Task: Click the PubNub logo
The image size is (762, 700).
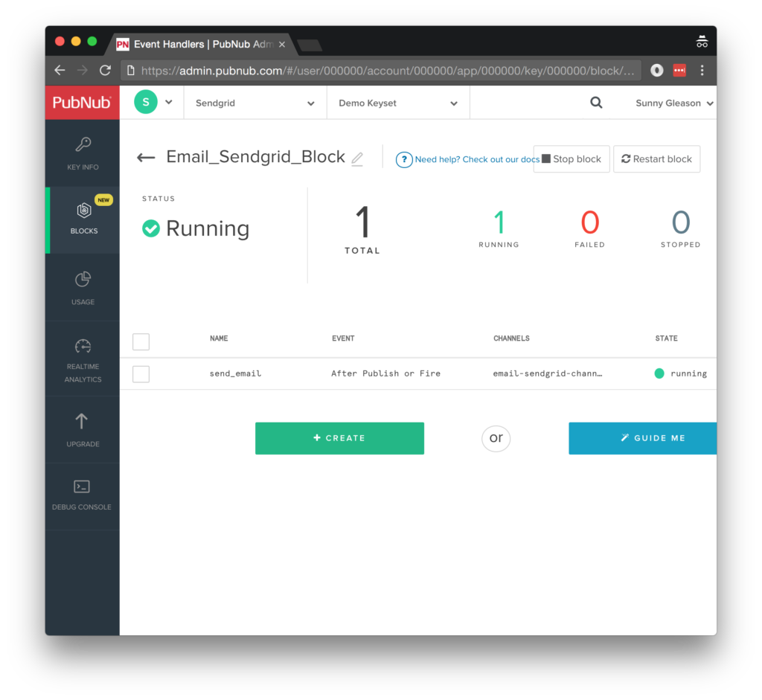Action: 82,103
